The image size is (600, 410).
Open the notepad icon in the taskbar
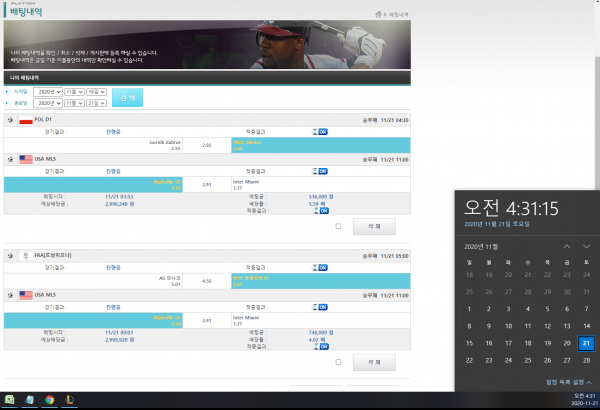(x=29, y=400)
